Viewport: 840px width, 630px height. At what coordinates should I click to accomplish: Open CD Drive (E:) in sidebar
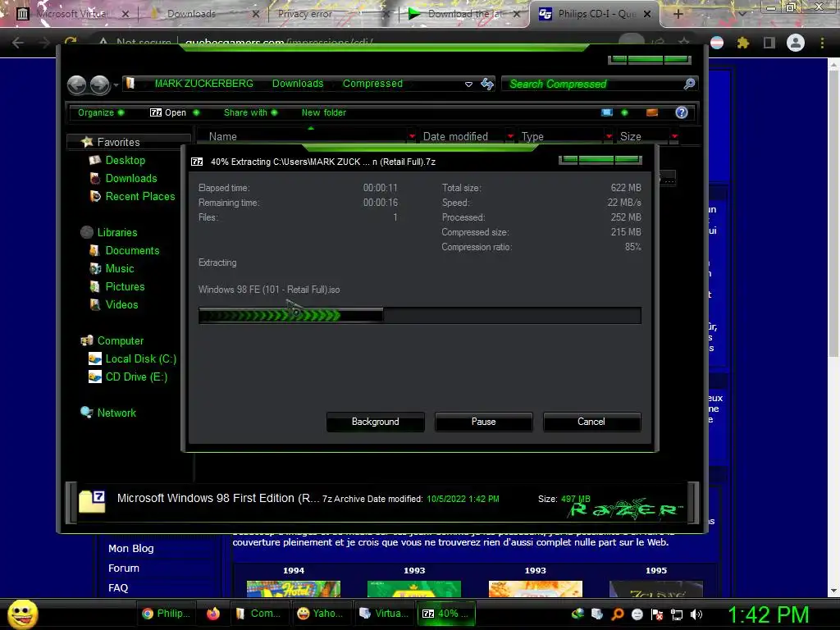pos(136,377)
